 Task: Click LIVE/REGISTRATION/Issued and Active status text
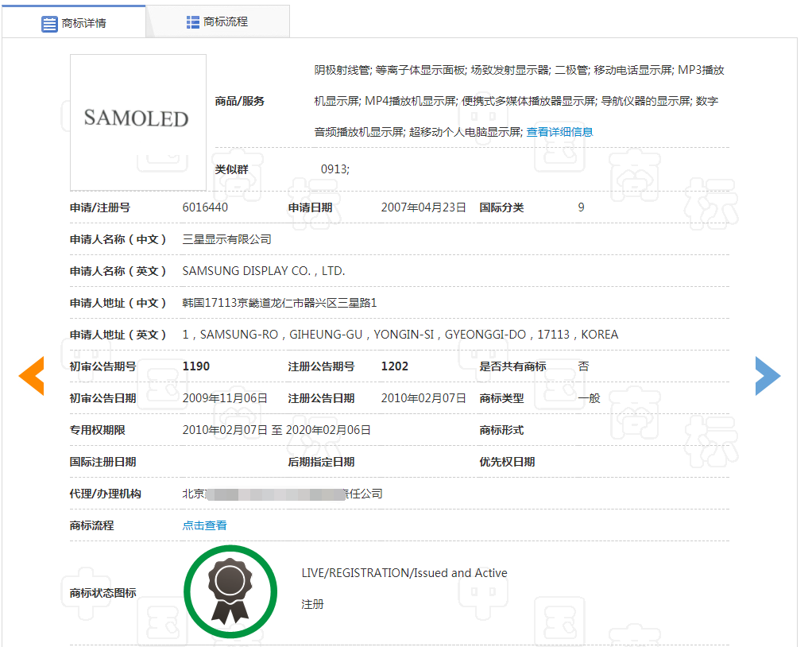click(x=404, y=573)
